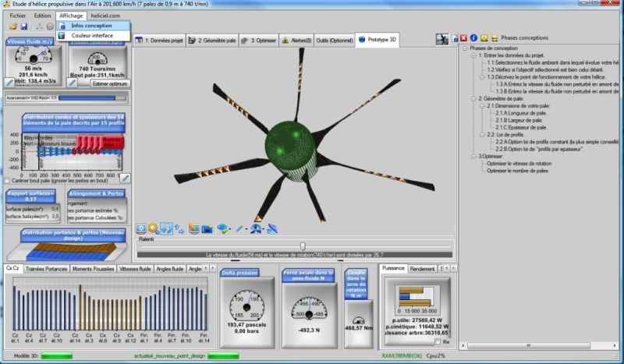Click pencil icon in 3D viewer toolbar
Image resolution: width=624 pixels, height=364 pixels.
coord(239,228)
